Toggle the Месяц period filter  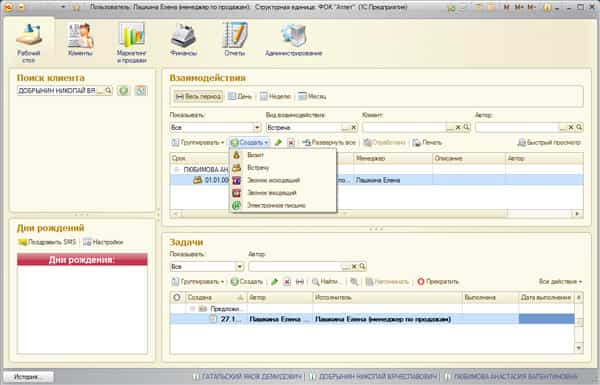[x=312, y=96]
